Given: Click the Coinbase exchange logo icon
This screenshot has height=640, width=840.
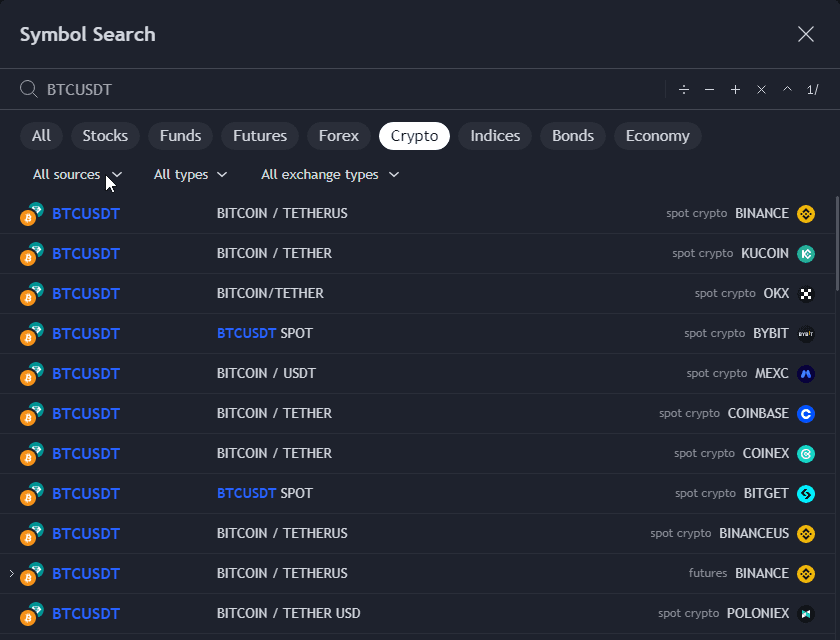Looking at the screenshot, I should tap(806, 414).
